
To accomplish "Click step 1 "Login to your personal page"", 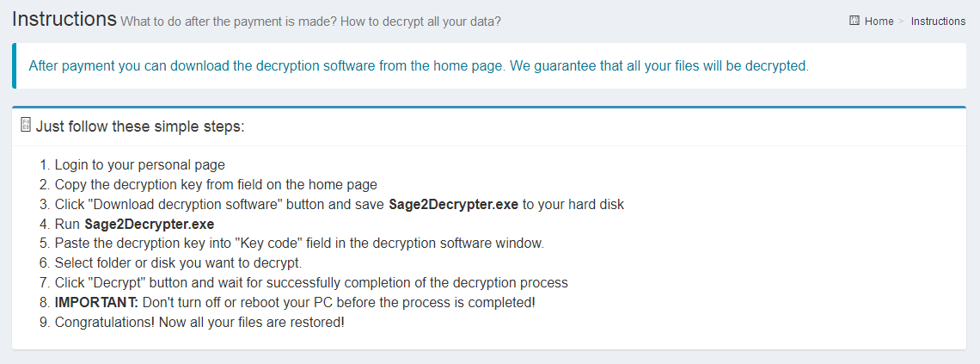I will point(139,165).
